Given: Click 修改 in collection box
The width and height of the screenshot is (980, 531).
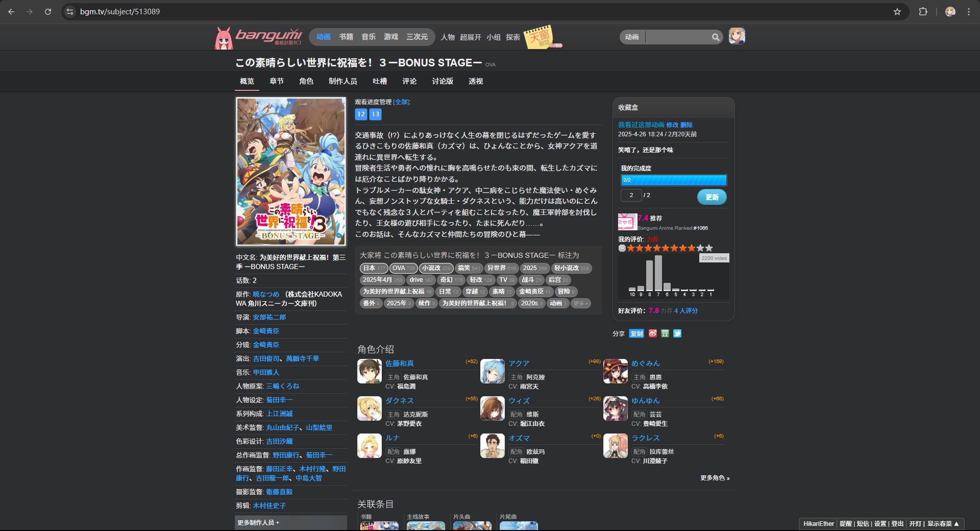Looking at the screenshot, I should [x=672, y=125].
